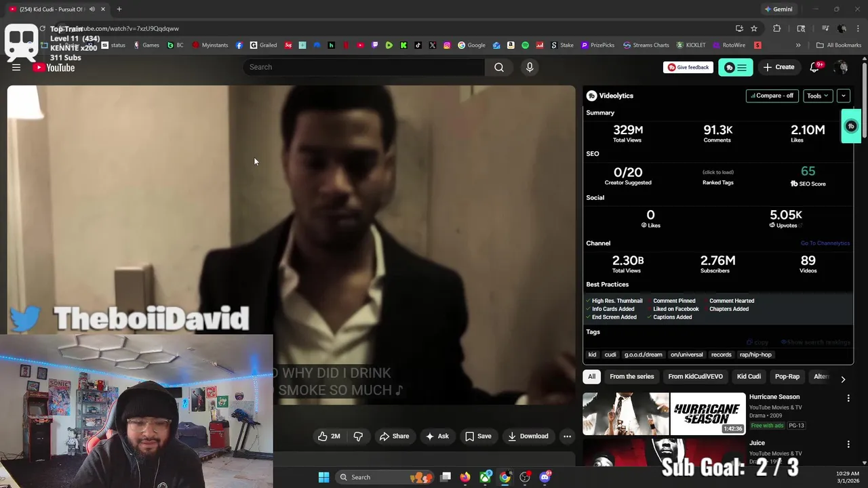Select the From the series chip
This screenshot has width=868, height=488.
[x=631, y=376]
